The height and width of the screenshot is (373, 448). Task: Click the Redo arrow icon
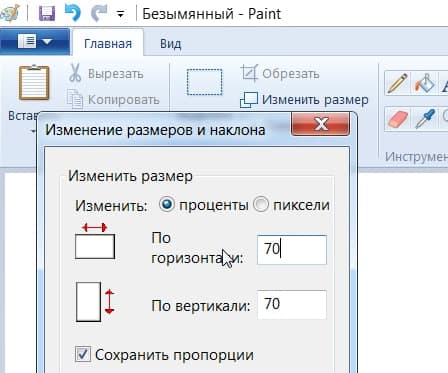99,13
